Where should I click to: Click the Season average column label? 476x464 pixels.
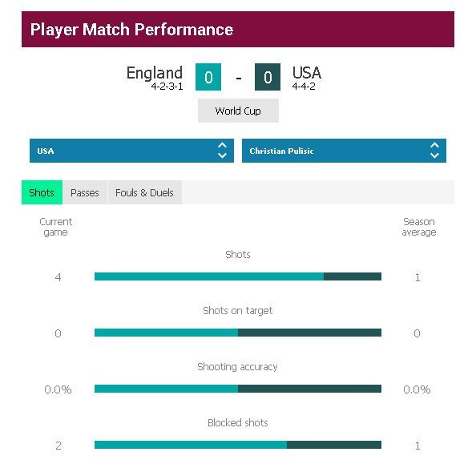(x=419, y=227)
